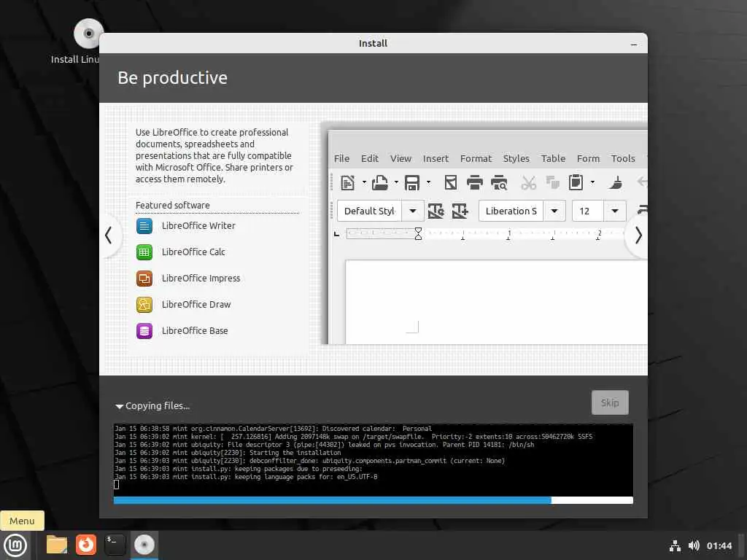Click the Be productive heading
Screen dimensions: 747x560
172,78
